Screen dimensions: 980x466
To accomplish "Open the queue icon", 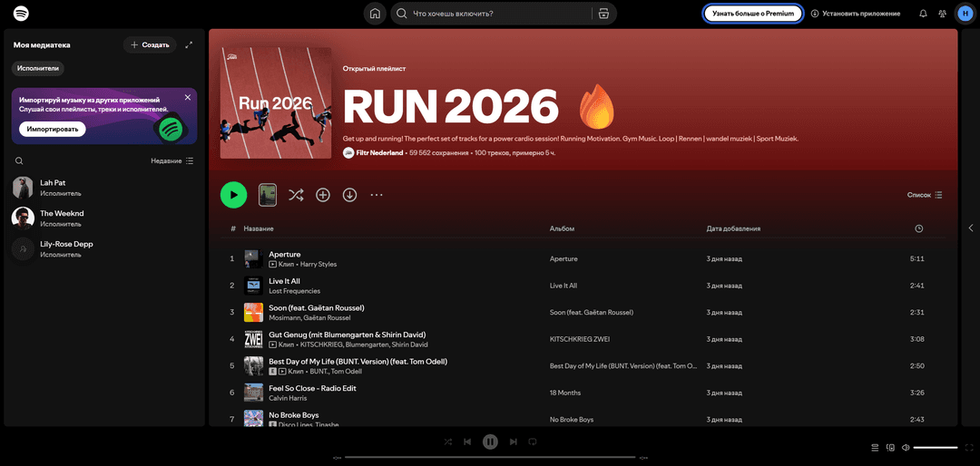I will tap(875, 447).
